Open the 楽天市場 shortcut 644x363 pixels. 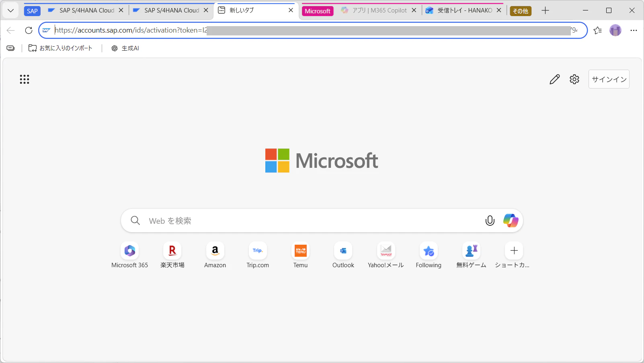[172, 256]
